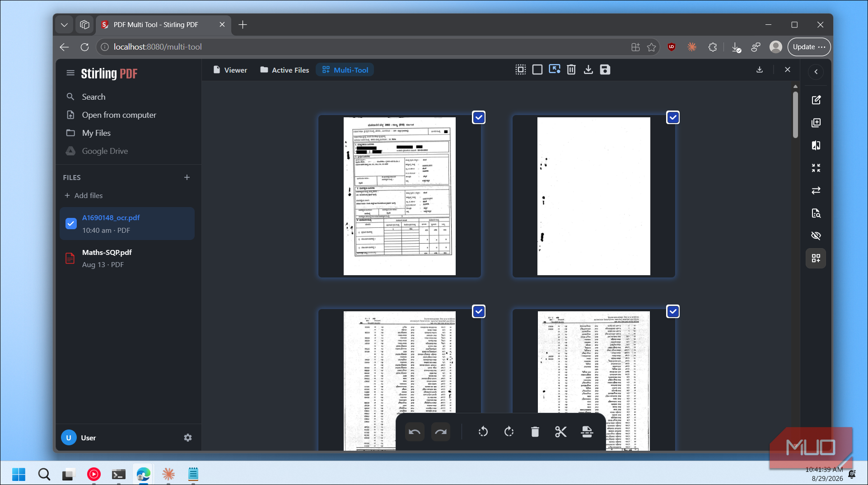The image size is (868, 485).
Task: Click the blank second page thumbnail
Action: pyautogui.click(x=594, y=196)
